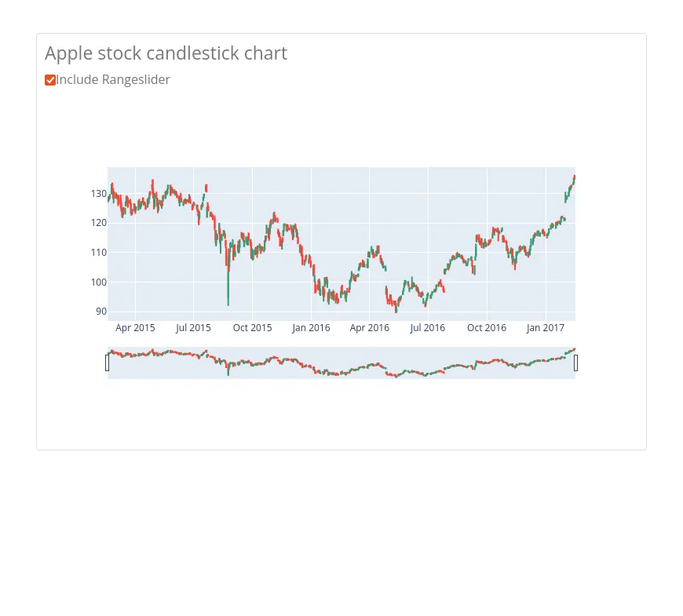Click the right rangeslider handle

(x=575, y=363)
